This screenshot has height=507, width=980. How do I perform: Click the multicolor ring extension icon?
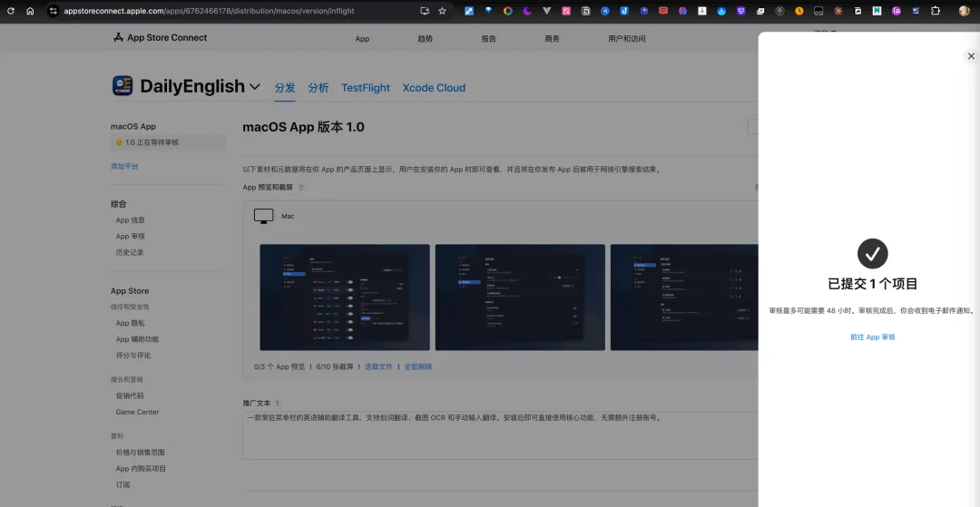pyautogui.click(x=507, y=11)
